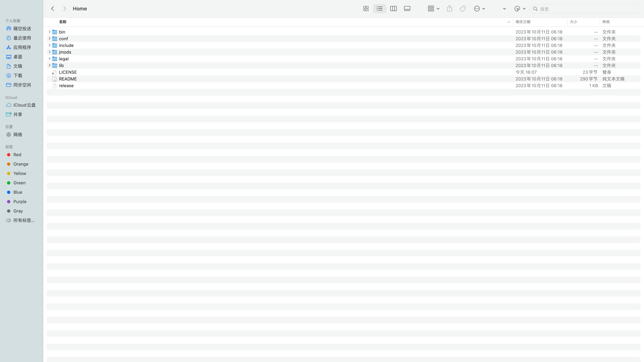Viewport: 644px width, 362px height.
Task: Select the jmods folder icon
Action: [x=55, y=52]
